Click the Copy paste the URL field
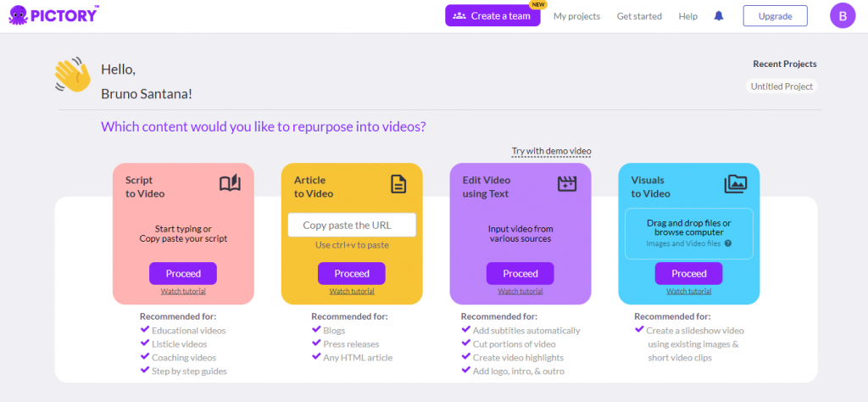The width and height of the screenshot is (868, 402). click(352, 225)
